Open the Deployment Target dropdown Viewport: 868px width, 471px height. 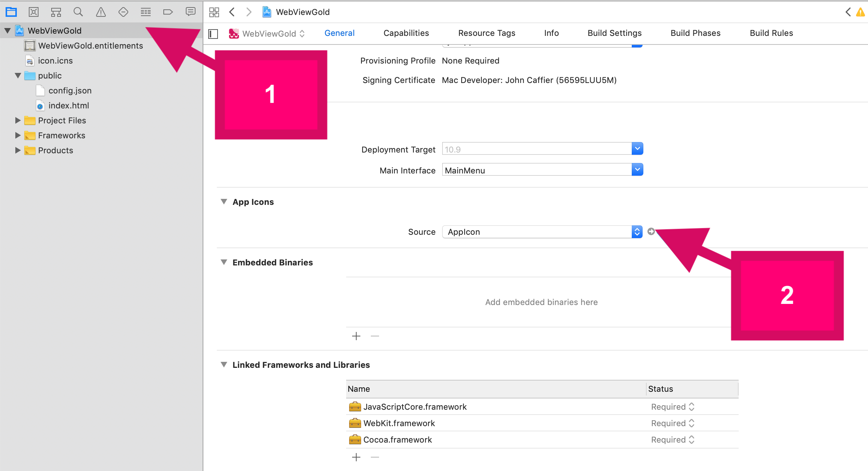(637, 148)
